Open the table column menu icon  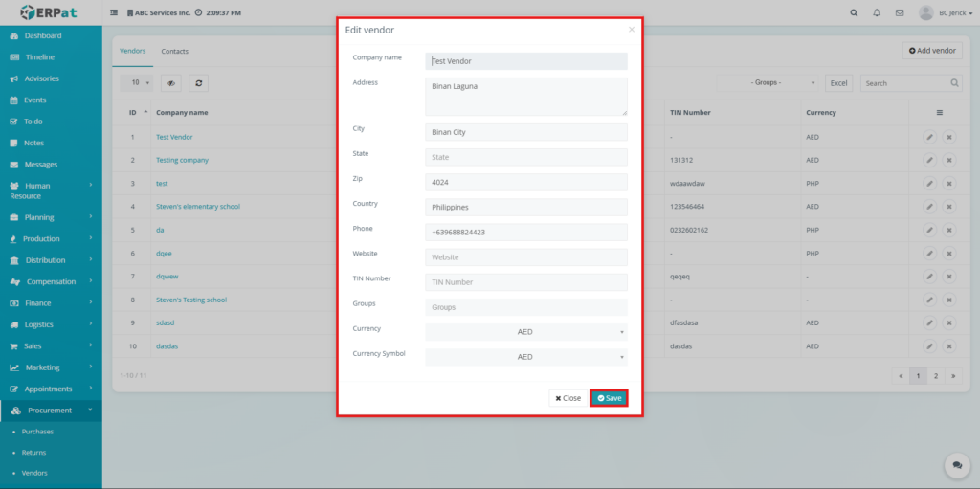939,113
